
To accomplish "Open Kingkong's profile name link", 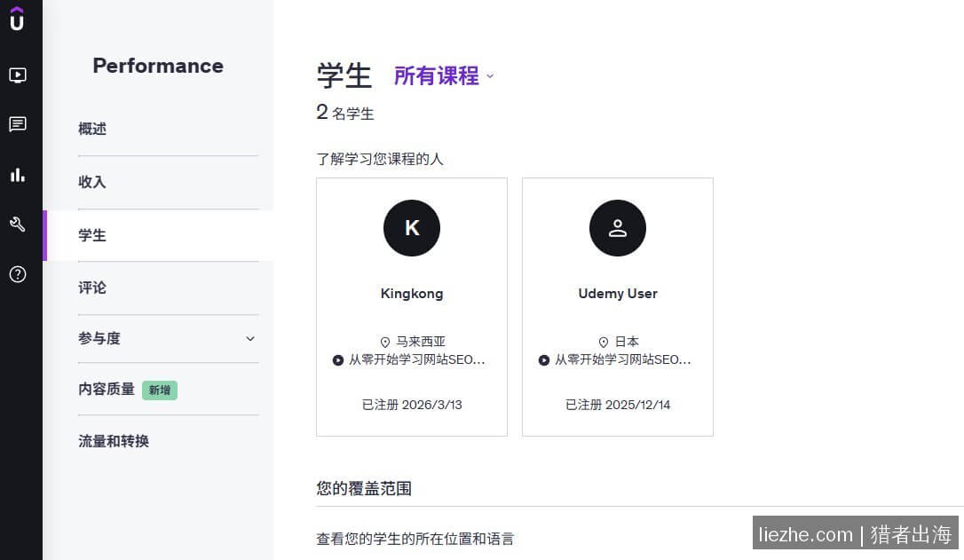I will [x=412, y=293].
